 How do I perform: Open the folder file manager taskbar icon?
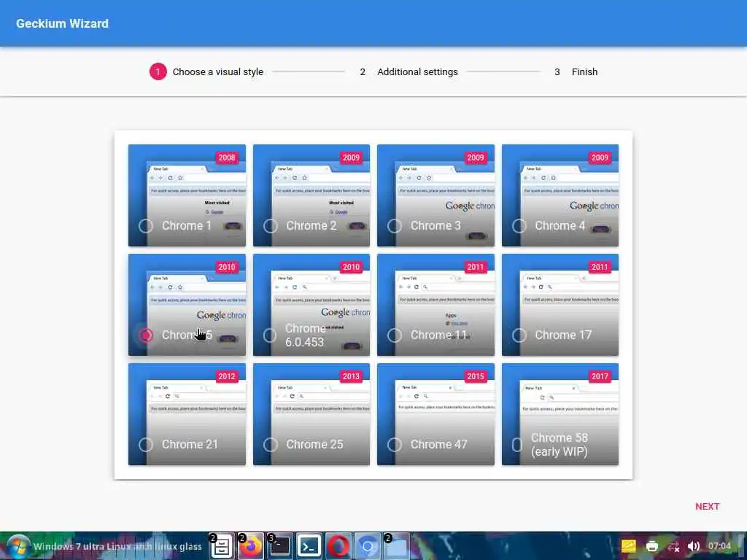point(396,546)
